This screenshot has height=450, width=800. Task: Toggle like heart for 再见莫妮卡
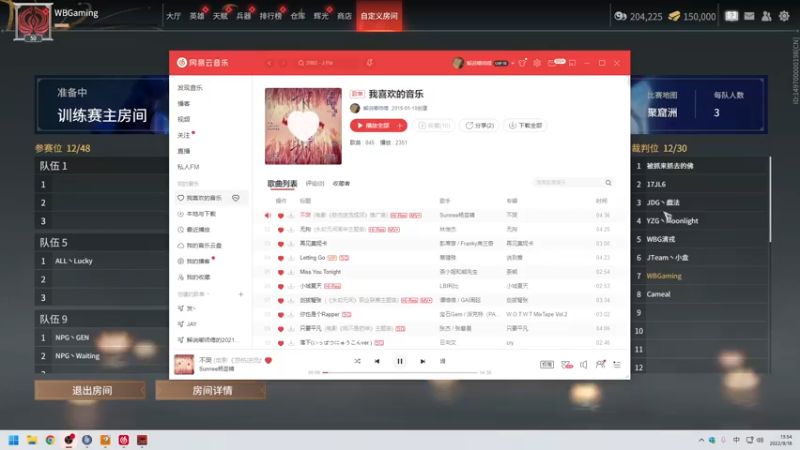coord(281,244)
